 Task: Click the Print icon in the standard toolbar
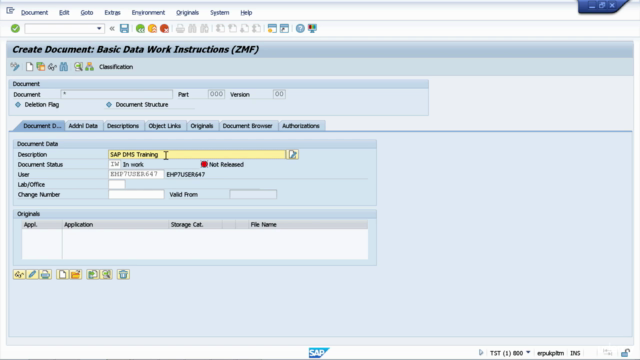pos(180,29)
